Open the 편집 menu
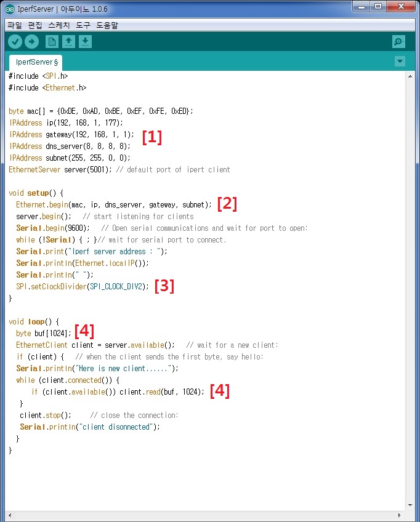 (x=35, y=25)
